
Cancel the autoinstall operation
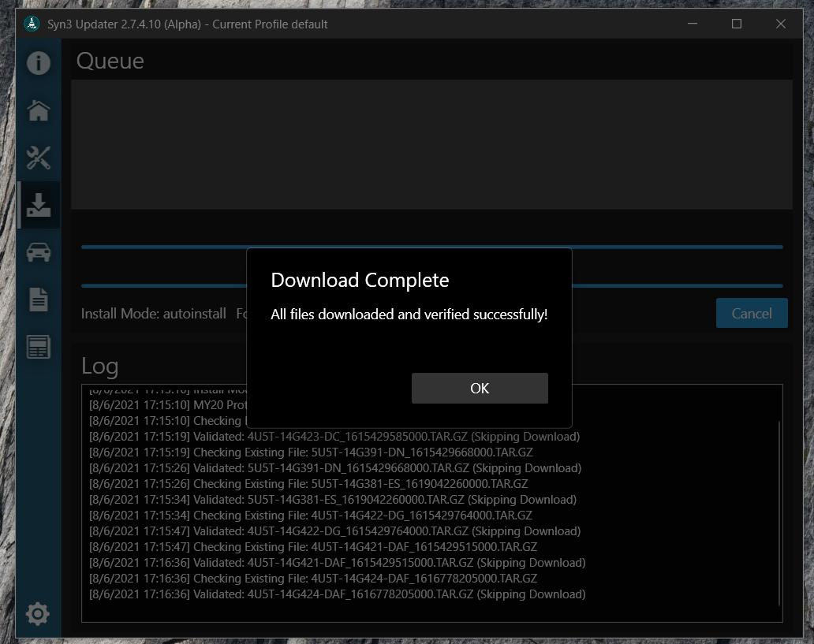(x=752, y=313)
